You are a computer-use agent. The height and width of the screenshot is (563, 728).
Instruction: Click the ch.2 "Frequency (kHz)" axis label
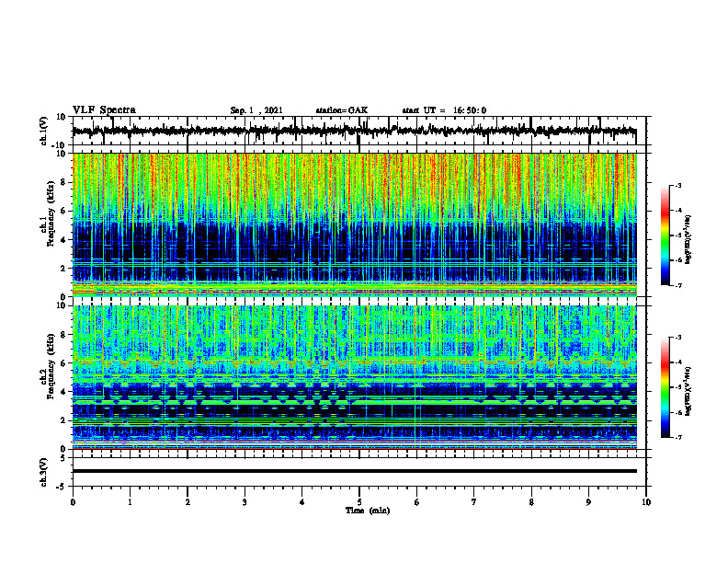51,367
